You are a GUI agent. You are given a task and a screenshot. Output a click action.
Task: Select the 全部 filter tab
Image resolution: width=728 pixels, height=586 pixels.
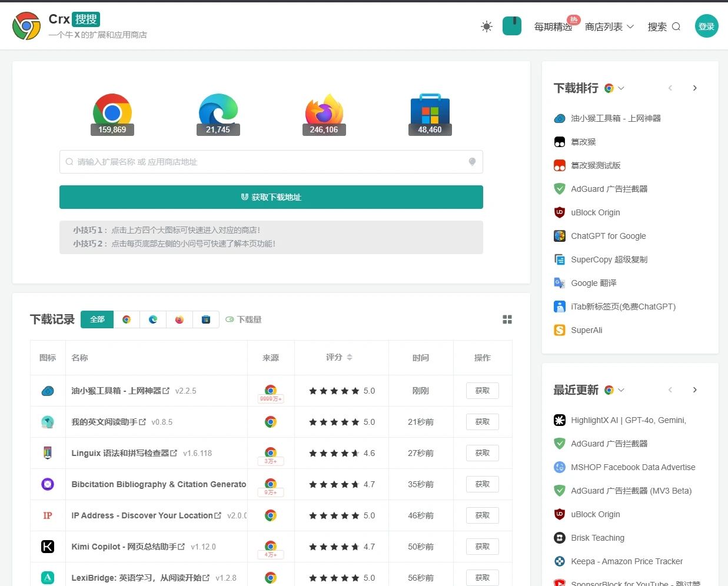coord(97,319)
